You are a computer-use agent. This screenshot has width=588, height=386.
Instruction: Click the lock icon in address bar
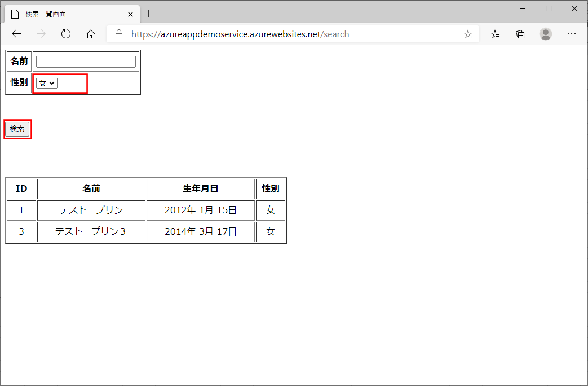coord(119,34)
